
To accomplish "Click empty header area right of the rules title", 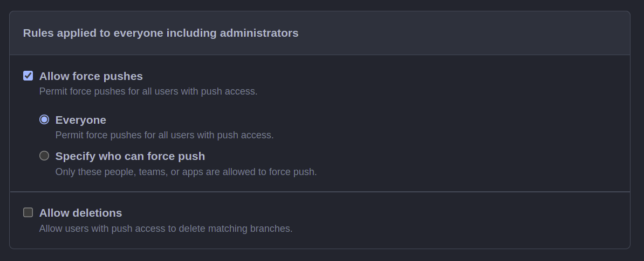I will [x=464, y=33].
